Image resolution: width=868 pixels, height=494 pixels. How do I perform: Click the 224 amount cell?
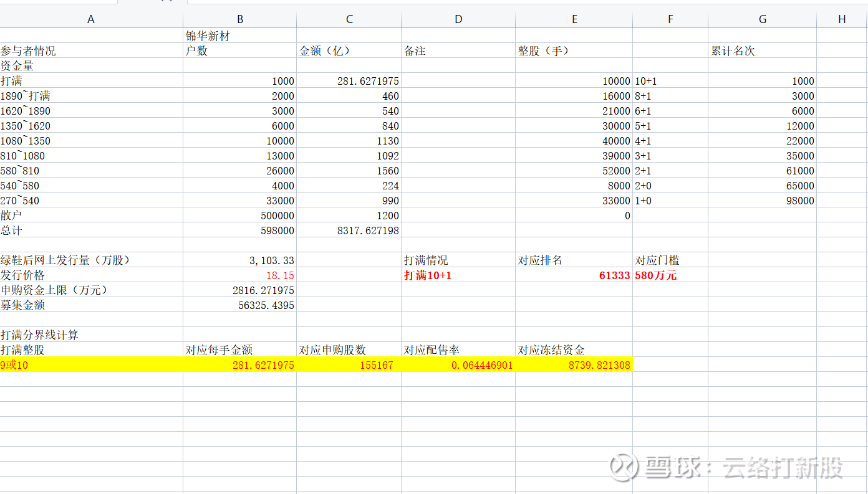349,185
